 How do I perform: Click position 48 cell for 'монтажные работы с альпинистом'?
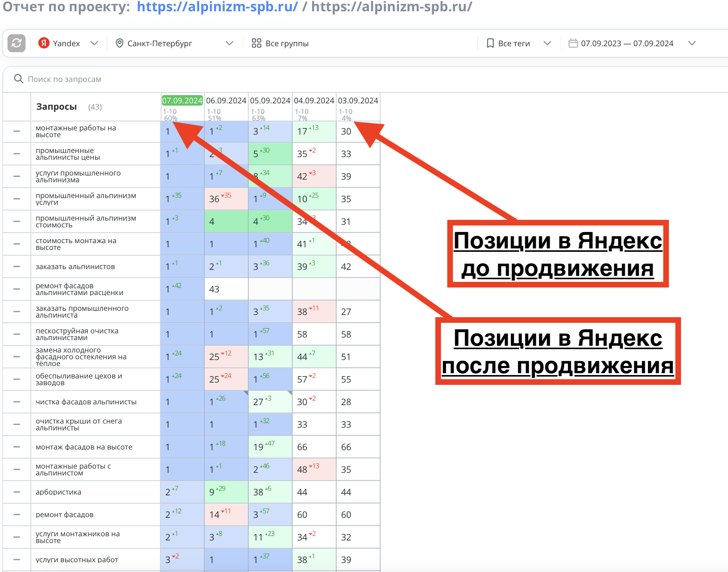pos(314,469)
